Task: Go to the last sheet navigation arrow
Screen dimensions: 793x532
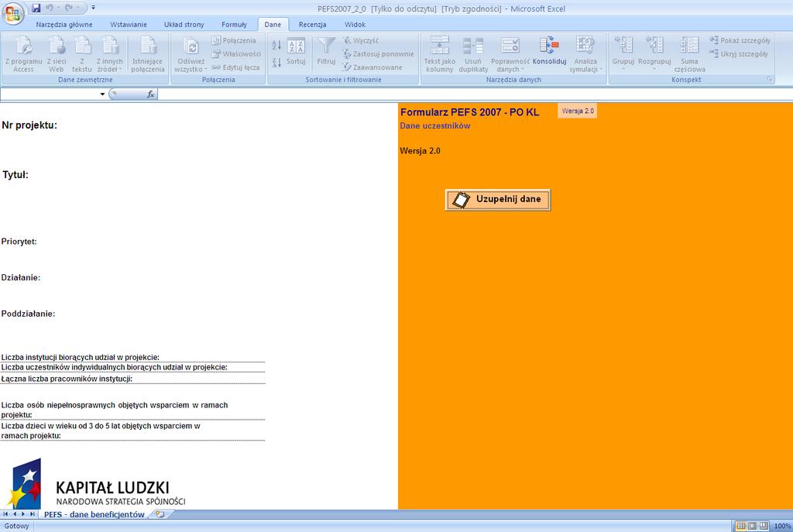Action: pyautogui.click(x=33, y=514)
